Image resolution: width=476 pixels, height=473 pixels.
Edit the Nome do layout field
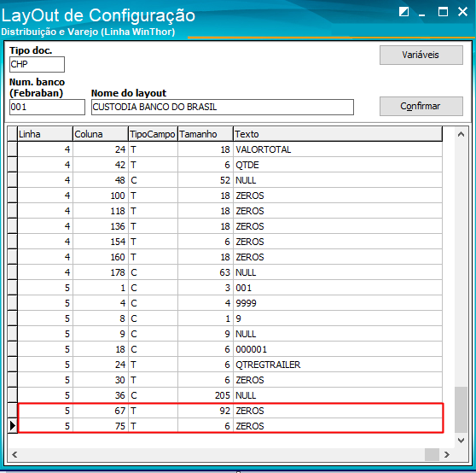(x=222, y=107)
